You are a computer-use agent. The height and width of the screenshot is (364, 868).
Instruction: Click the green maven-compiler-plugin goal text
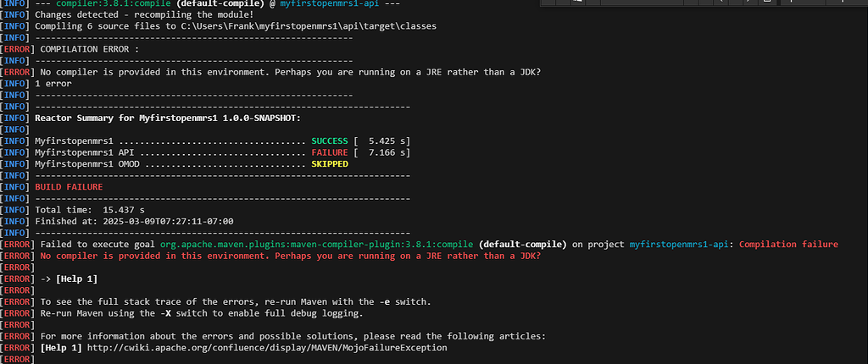coord(317,244)
